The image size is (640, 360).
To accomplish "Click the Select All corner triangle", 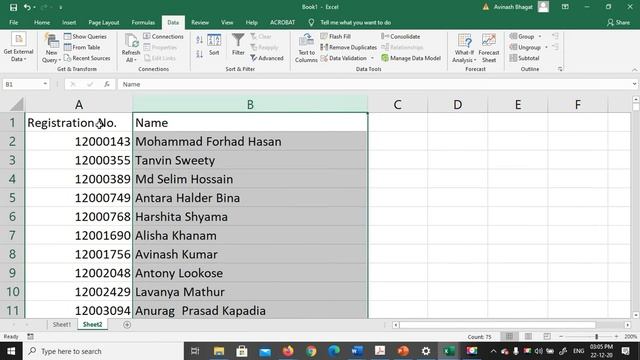I will [16, 104].
